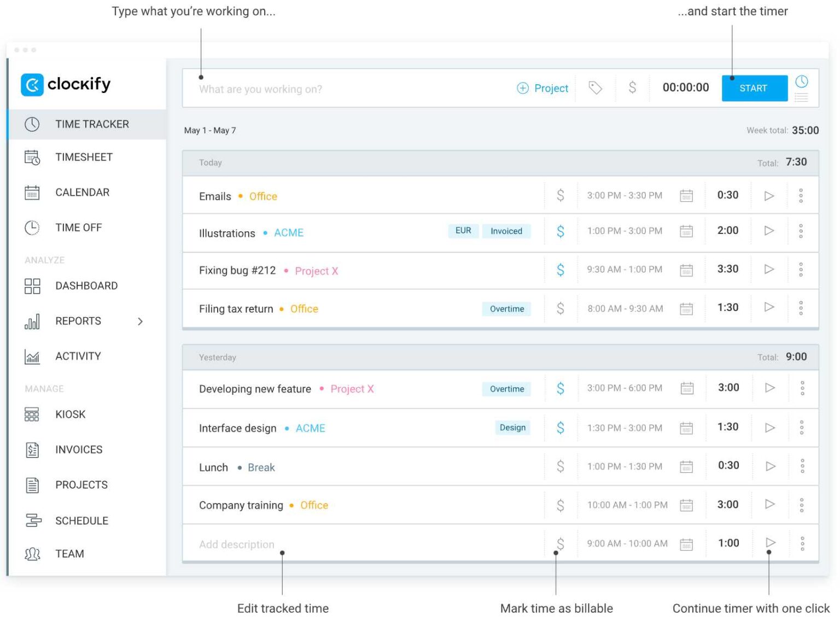
Task: Open the Calendar view in the sidebar
Action: click(82, 192)
